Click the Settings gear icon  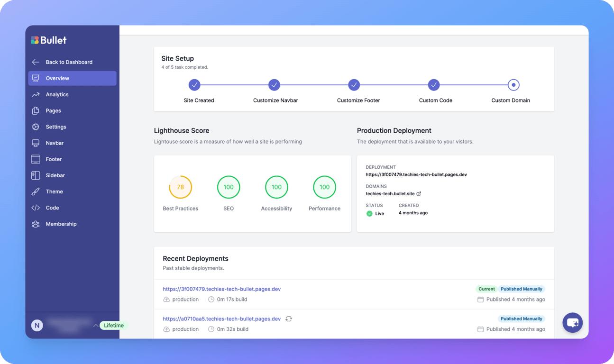pos(36,127)
